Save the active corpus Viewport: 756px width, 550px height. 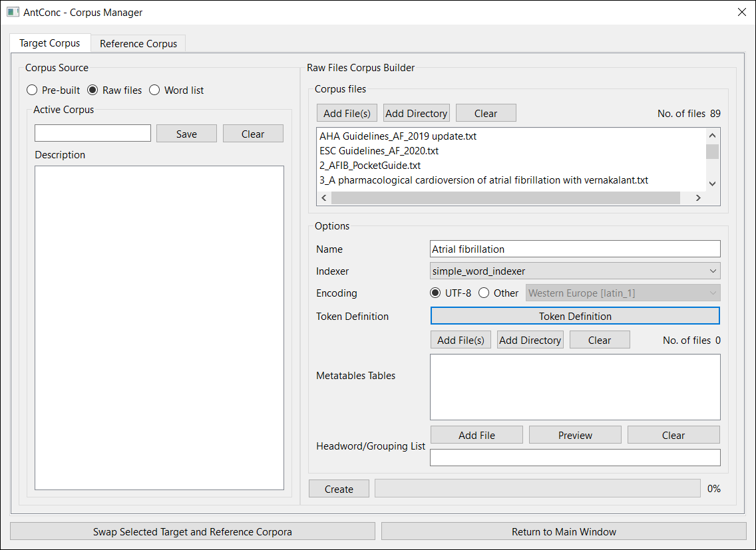coord(186,134)
